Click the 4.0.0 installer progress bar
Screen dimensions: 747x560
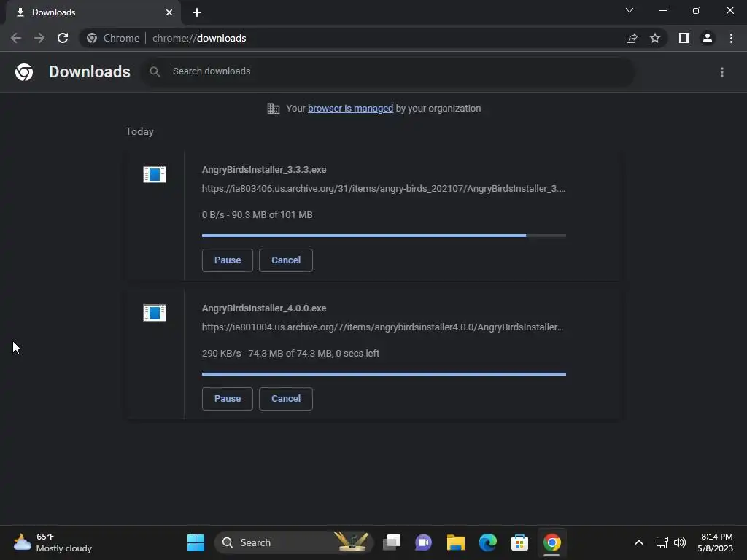coord(384,374)
